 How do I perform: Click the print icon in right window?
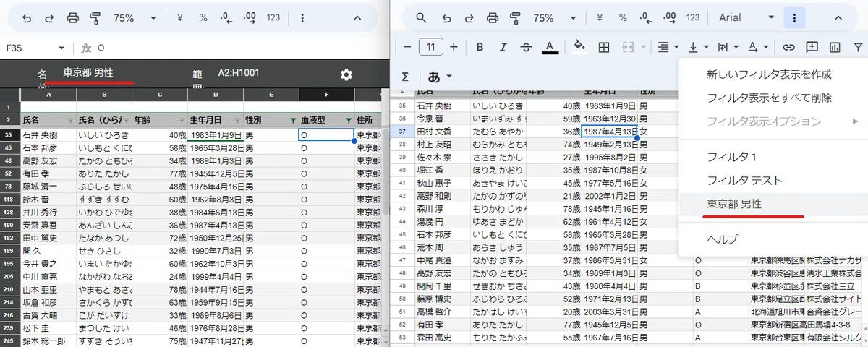tap(492, 17)
